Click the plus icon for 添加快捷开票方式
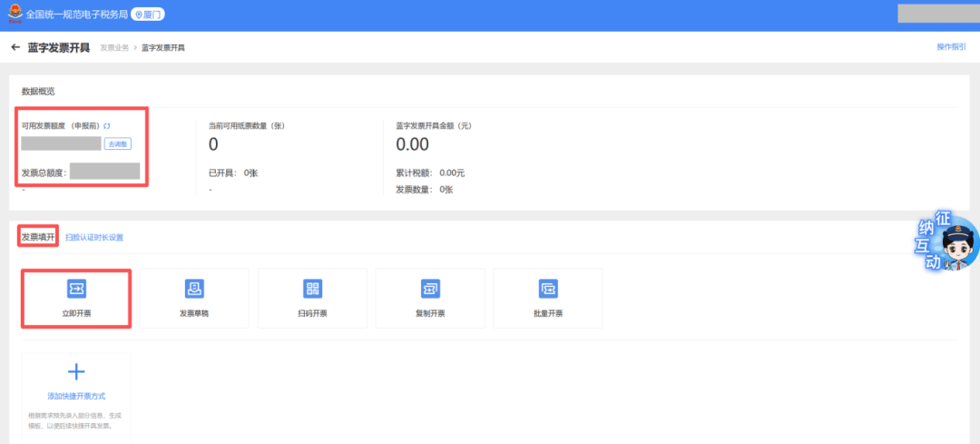Screen dimensions: 980x444 tap(76, 371)
